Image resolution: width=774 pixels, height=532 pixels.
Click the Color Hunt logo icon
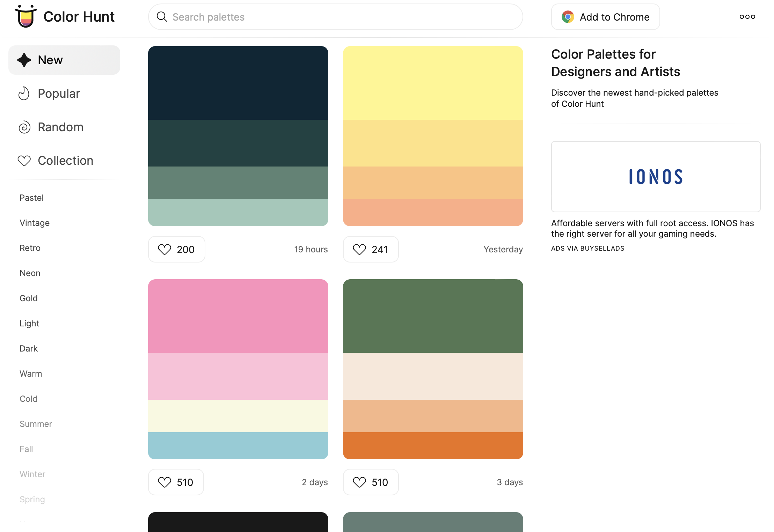pos(25,16)
